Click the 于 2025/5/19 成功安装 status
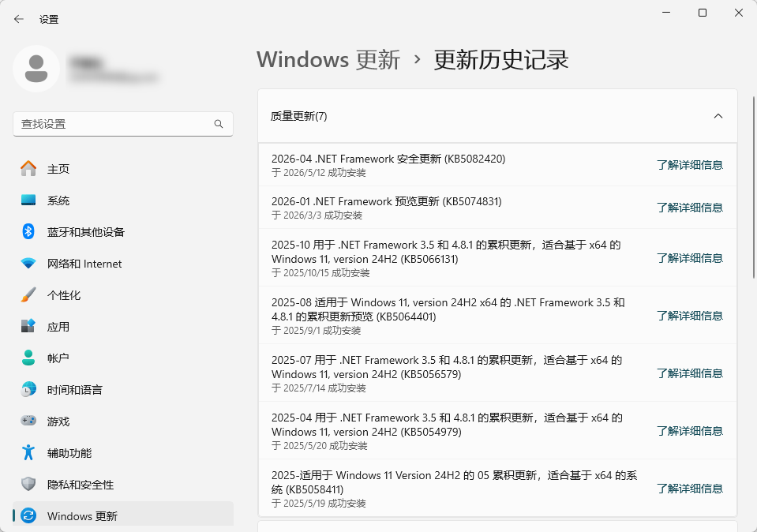 (319, 504)
